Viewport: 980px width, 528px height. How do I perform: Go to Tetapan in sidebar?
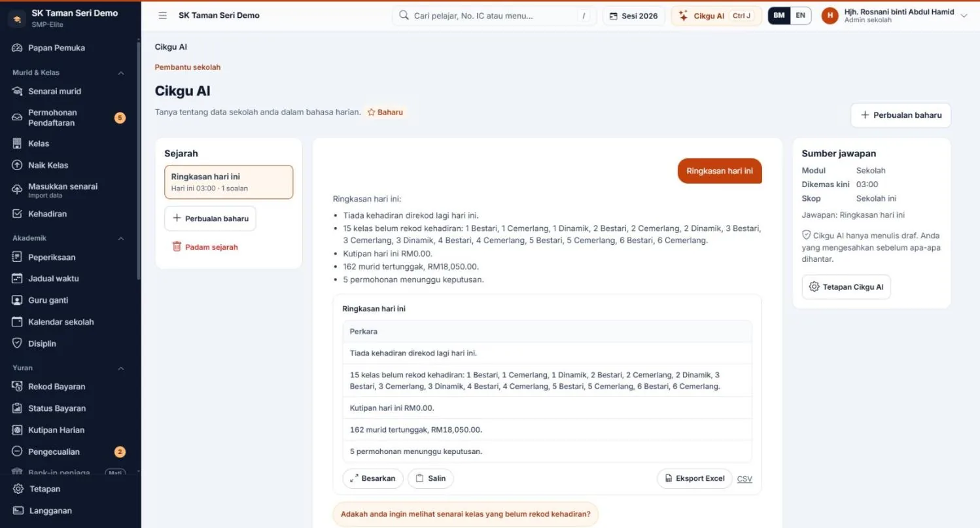(x=44, y=489)
